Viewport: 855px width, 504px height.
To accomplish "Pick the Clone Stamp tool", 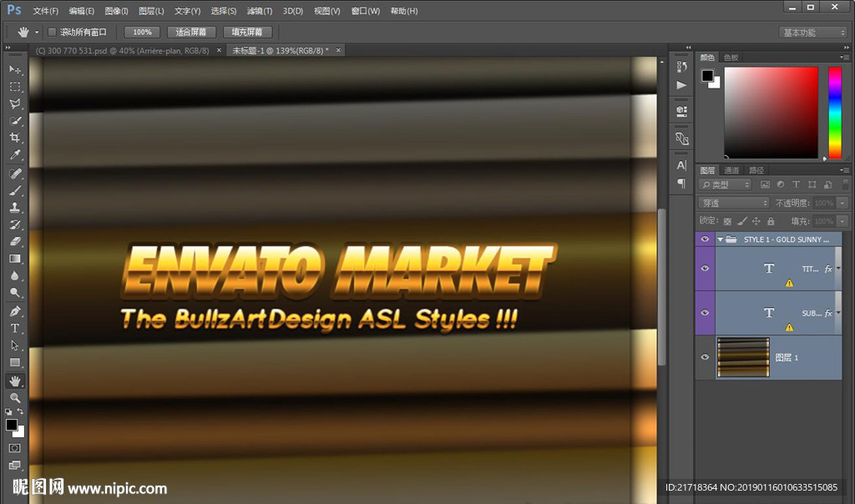I will pyautogui.click(x=15, y=207).
